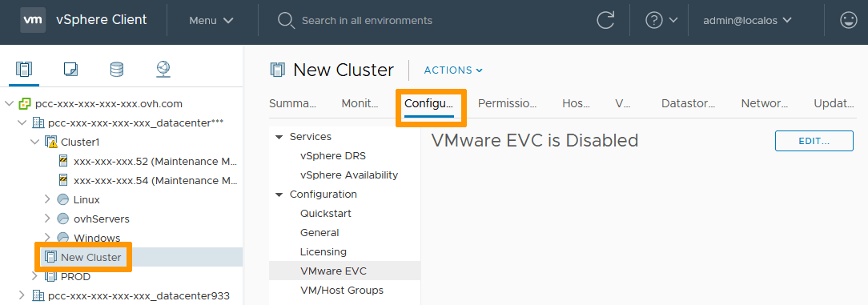Open the VMs tab
868x305 pixels.
[x=623, y=103]
